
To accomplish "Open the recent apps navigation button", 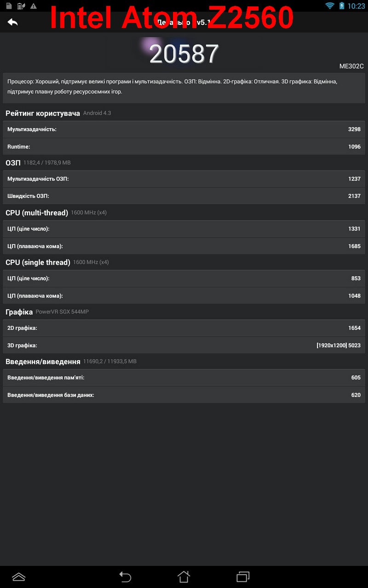I will click(x=243, y=577).
